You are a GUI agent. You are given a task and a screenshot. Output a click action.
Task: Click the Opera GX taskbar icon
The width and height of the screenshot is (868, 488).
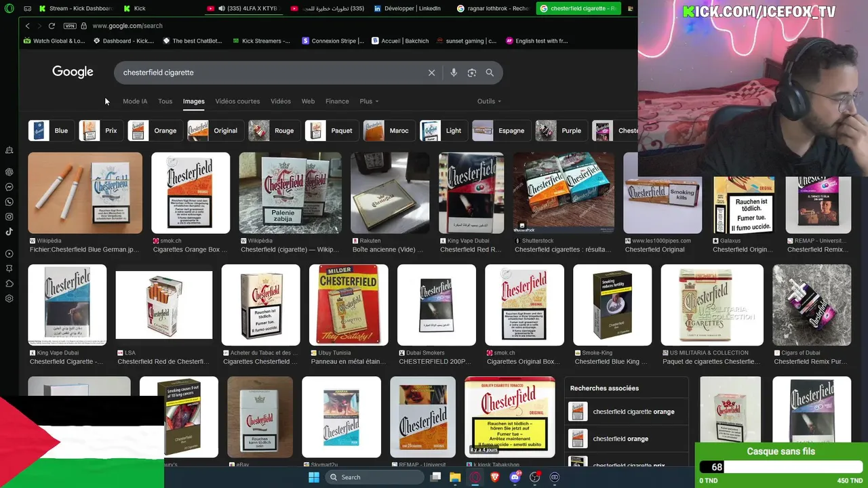tap(475, 477)
